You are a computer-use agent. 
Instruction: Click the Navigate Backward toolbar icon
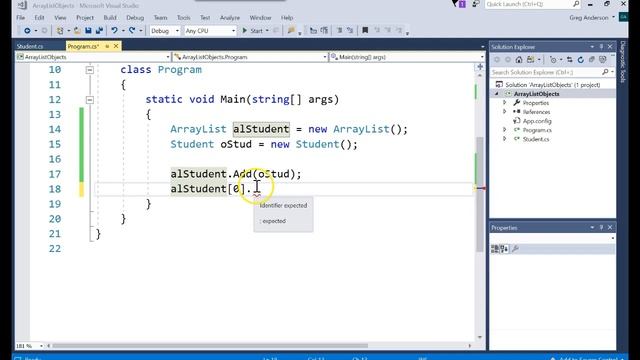pyautogui.click(x=27, y=31)
